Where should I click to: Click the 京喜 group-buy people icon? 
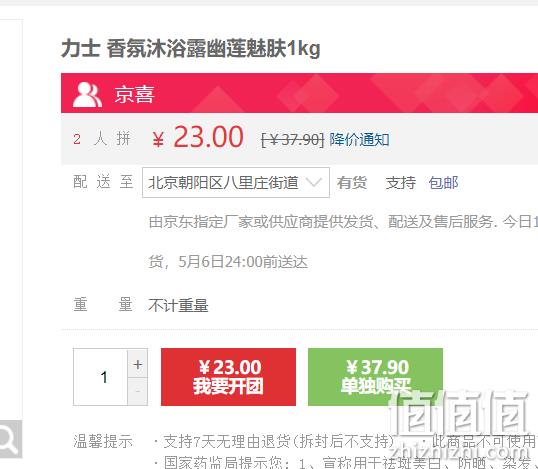click(x=87, y=94)
